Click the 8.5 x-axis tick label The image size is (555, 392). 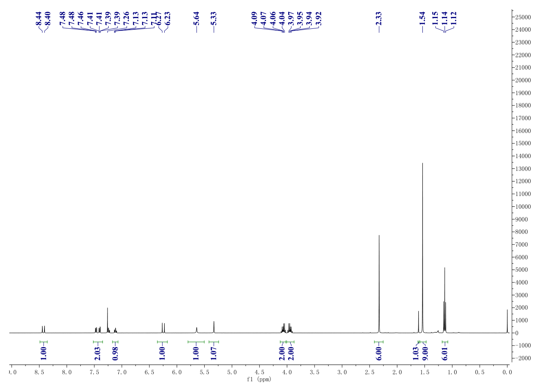click(x=39, y=372)
